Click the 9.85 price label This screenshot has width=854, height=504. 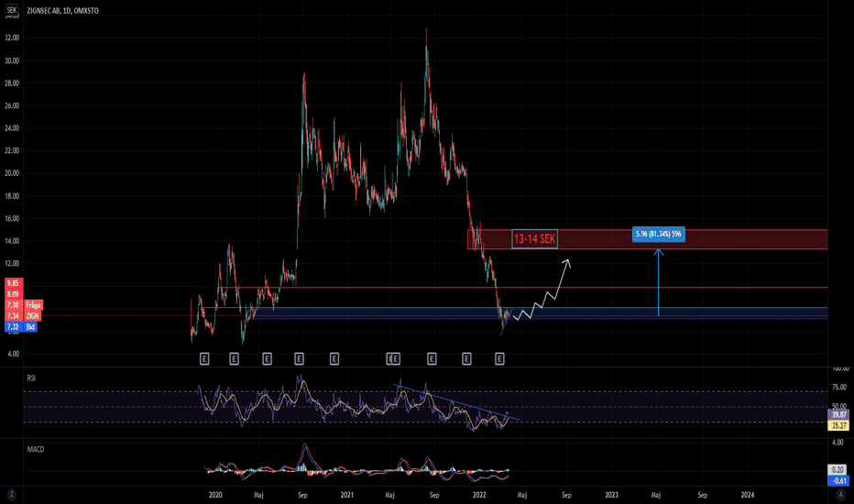[13, 283]
